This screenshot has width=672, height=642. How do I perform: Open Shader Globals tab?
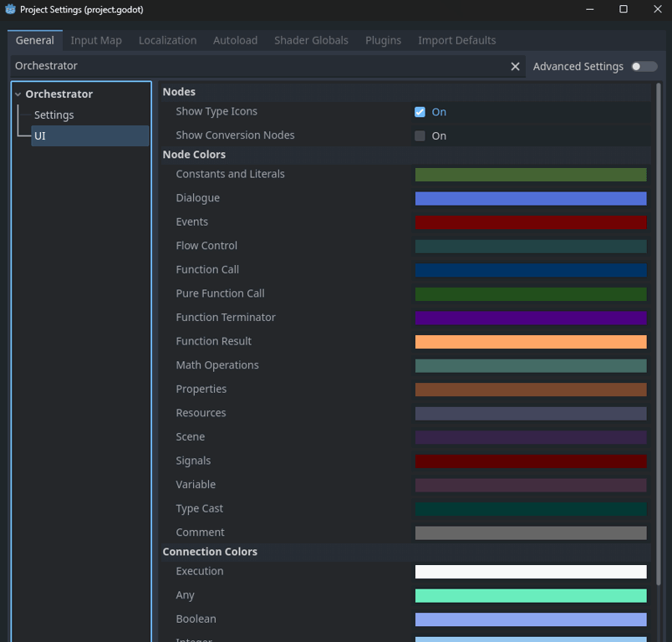tap(311, 40)
